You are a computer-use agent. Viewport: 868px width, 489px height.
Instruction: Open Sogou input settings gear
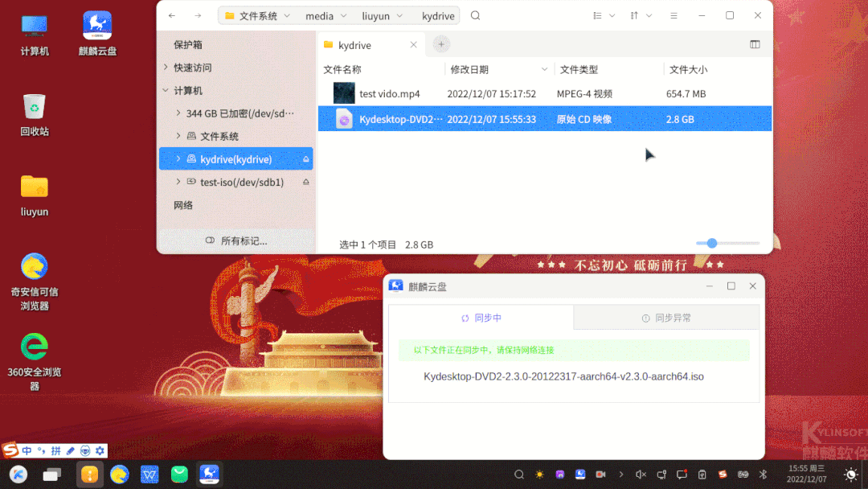[100, 450]
